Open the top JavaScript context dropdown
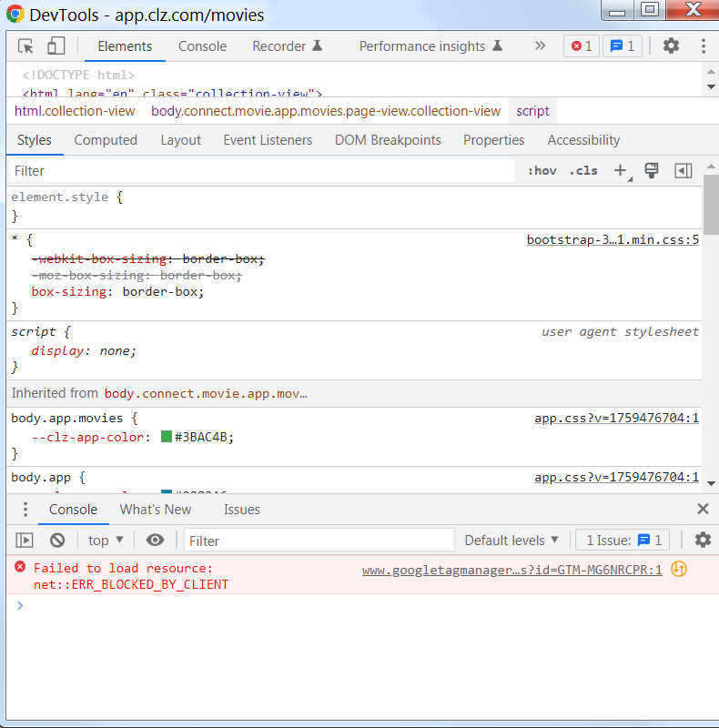The width and height of the screenshot is (719, 728). click(x=106, y=541)
